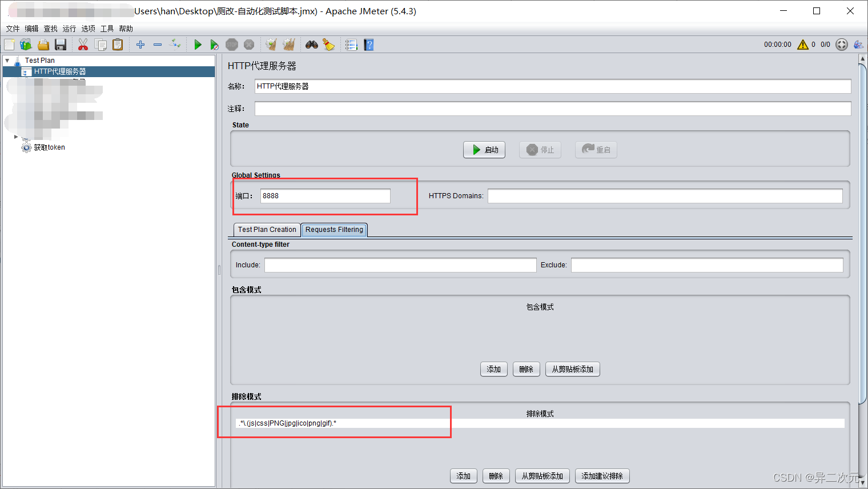Click the Stop sign icon
This screenshot has width=868, height=489.
click(x=232, y=45)
